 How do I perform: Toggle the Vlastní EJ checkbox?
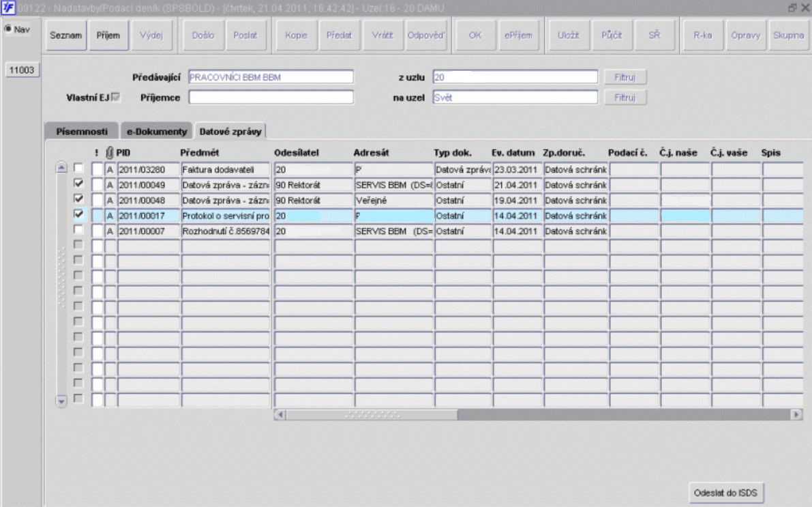(116, 97)
